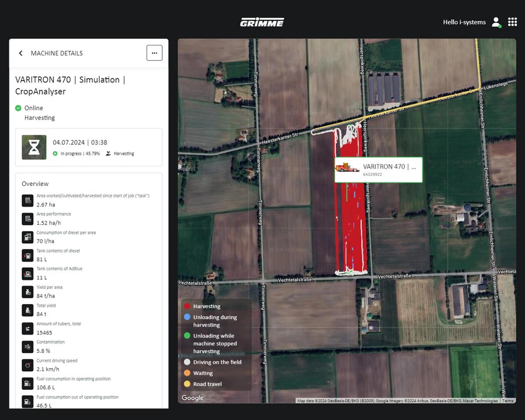The image size is (525, 420).
Task: Click the Contamination icon
Action: pos(28,347)
